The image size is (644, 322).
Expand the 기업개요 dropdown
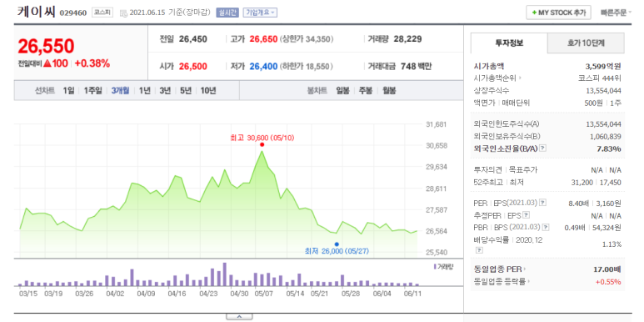tap(260, 13)
